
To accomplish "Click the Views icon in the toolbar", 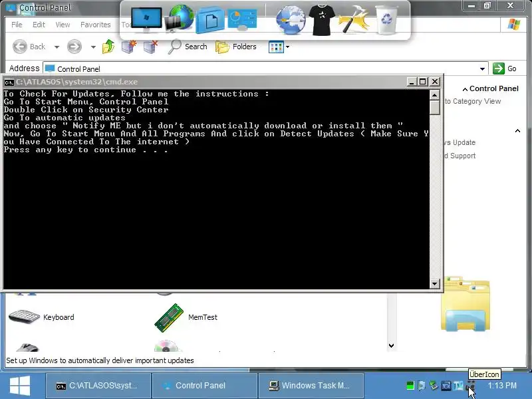I will click(276, 47).
